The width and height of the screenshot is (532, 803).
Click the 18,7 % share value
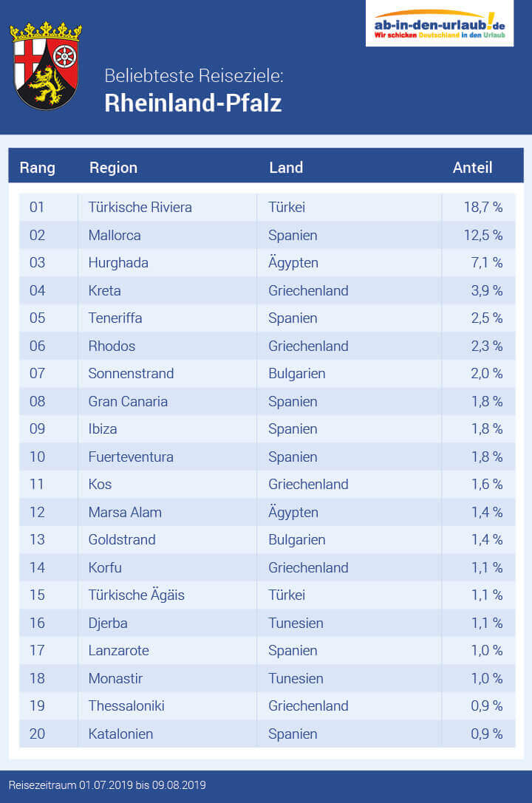(483, 208)
